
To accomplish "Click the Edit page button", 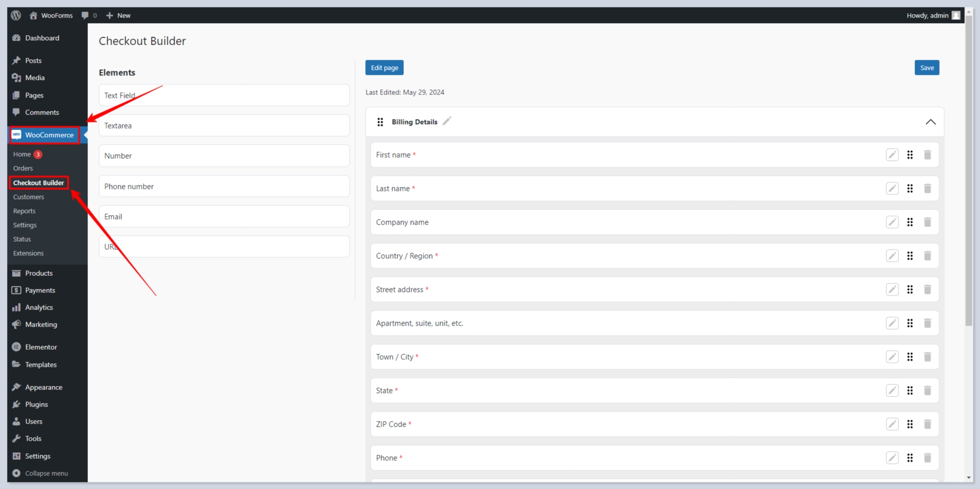I will coord(384,68).
